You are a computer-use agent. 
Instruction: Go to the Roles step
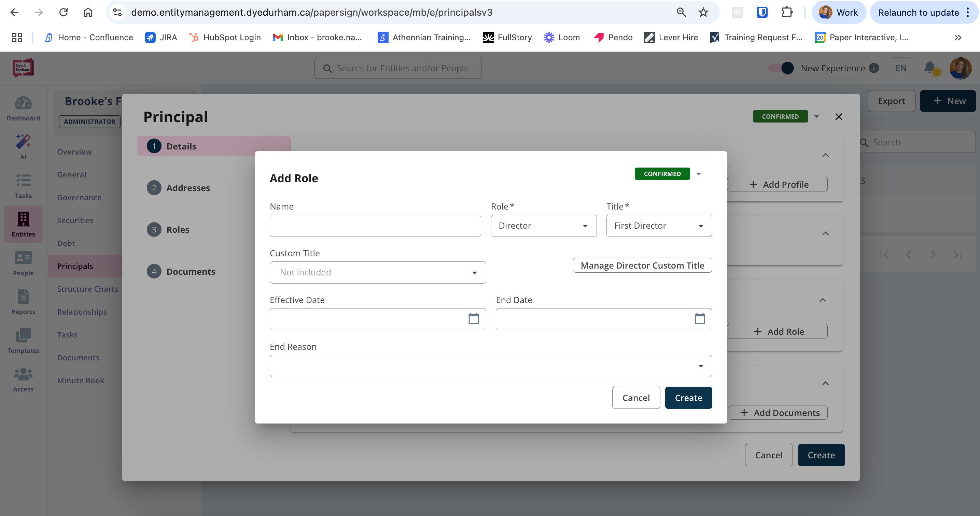point(168,230)
